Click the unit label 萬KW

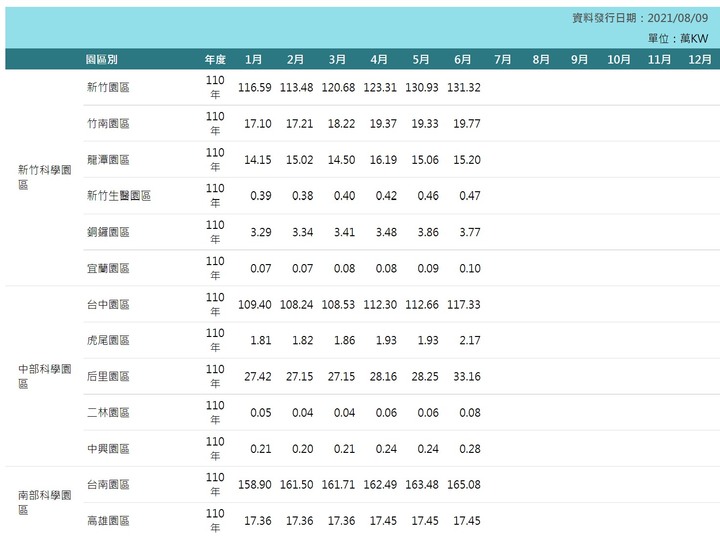[x=694, y=39]
